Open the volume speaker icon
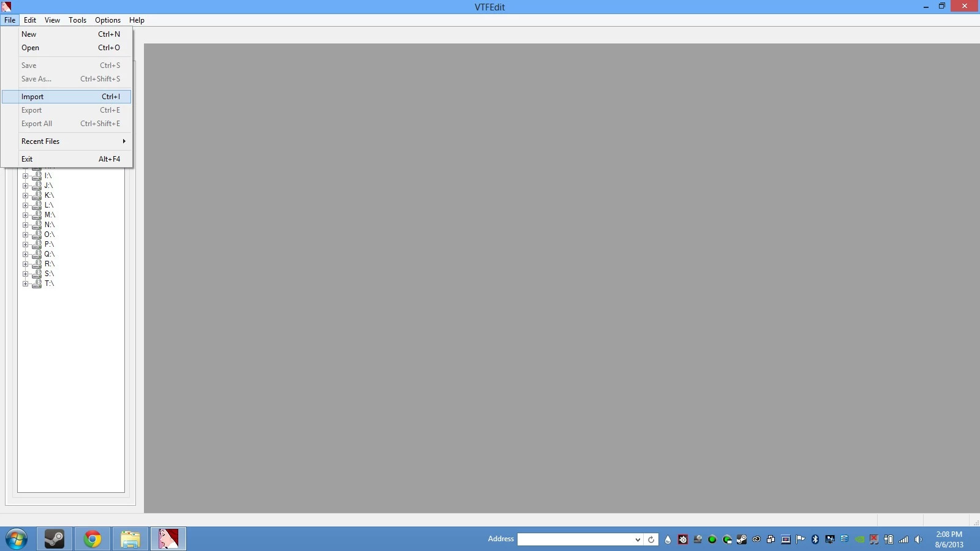Screen dimensions: 980x551 (x=918, y=539)
